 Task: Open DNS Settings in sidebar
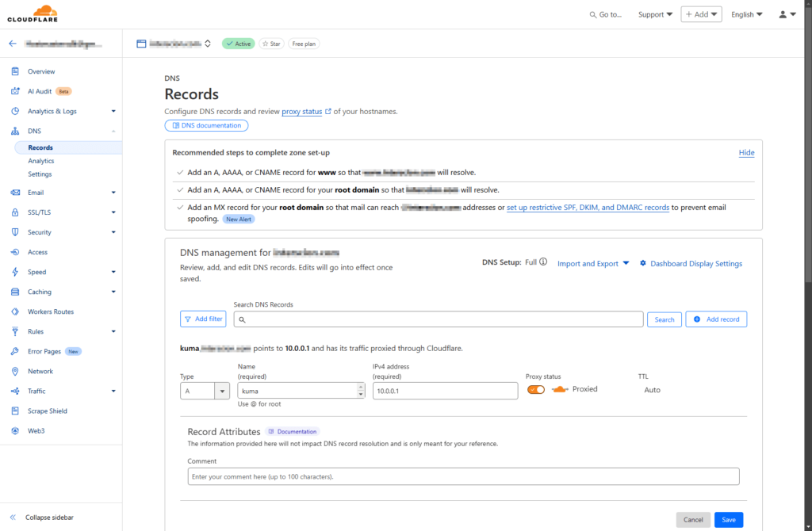[40, 174]
